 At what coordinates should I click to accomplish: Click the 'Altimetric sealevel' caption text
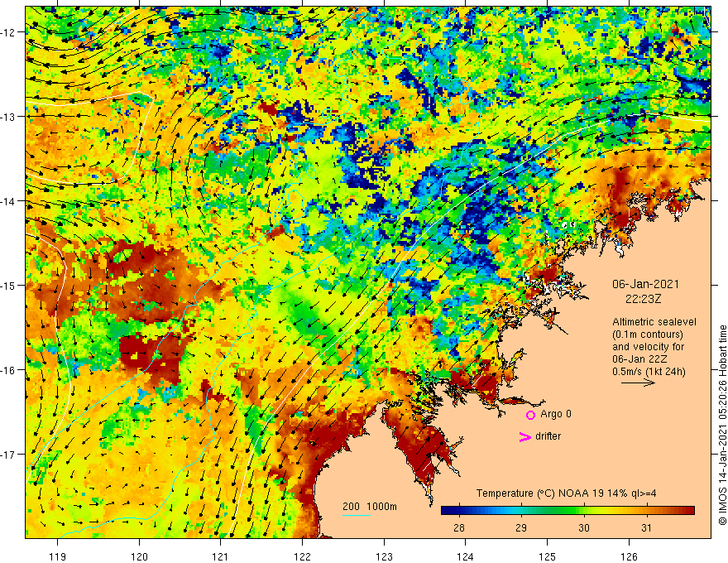654,322
